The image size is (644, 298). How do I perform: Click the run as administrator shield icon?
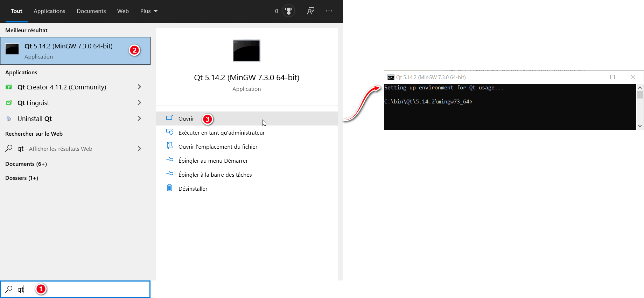[170, 132]
